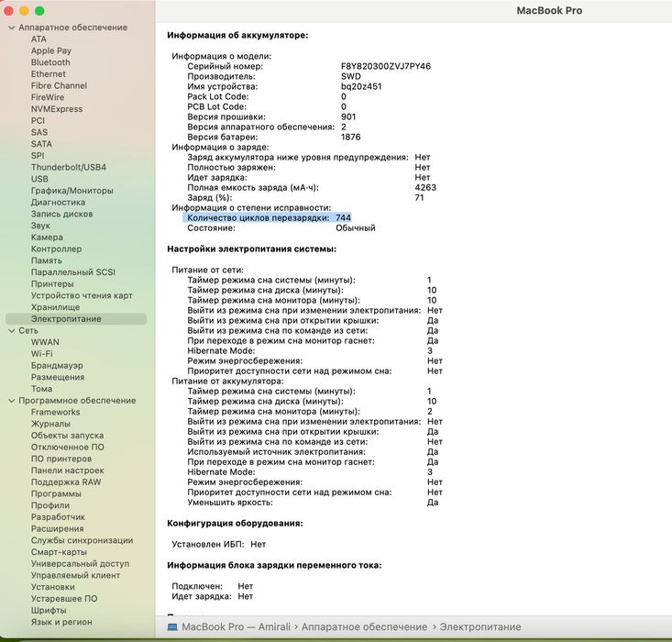The width and height of the screenshot is (672, 642).
Task: Click the full charge capacity value 4263
Action: [425, 187]
